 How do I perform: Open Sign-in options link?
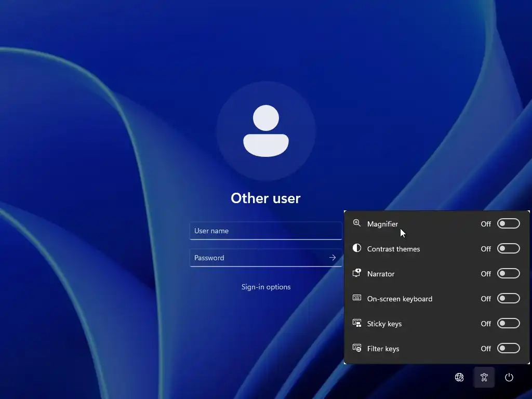[x=266, y=287]
